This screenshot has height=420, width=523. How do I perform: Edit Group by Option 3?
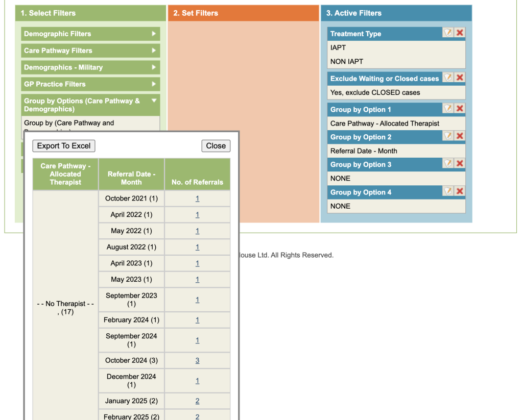(448, 164)
